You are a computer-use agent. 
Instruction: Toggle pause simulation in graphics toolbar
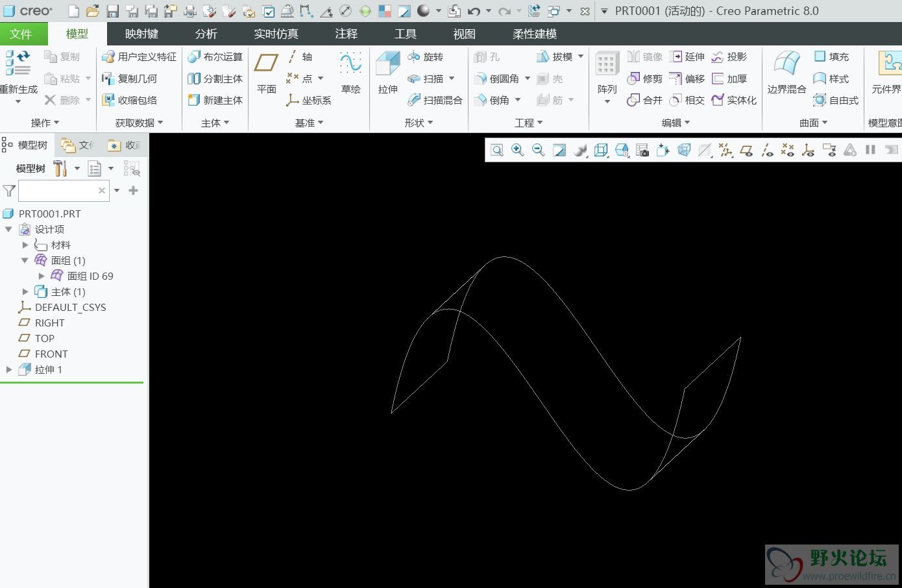871,150
